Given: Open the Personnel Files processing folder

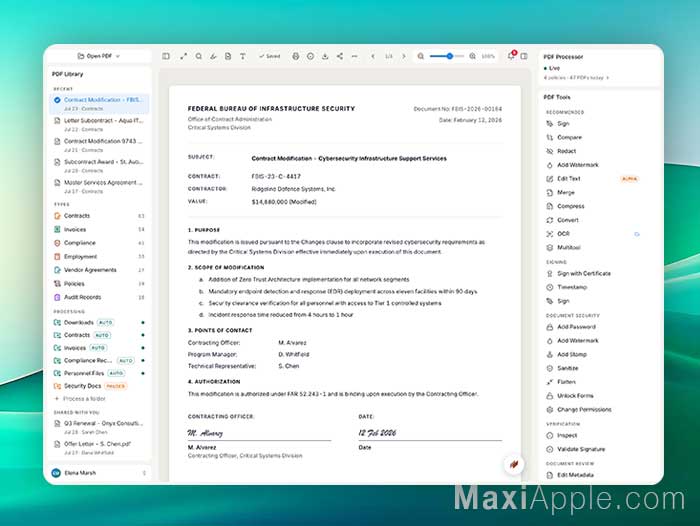Looking at the screenshot, I should click(x=99, y=373).
